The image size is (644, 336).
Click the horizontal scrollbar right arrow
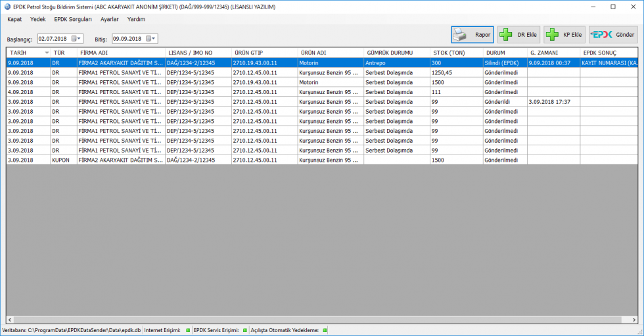point(633,319)
